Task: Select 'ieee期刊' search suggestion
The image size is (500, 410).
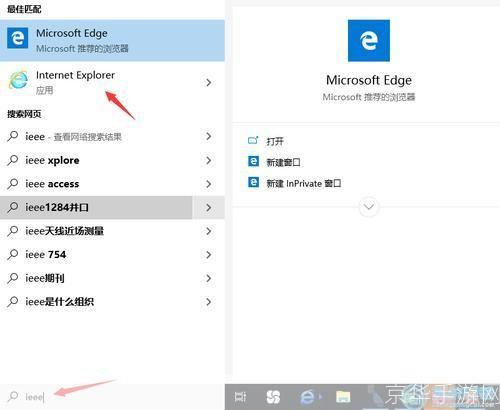Action: pos(96,278)
